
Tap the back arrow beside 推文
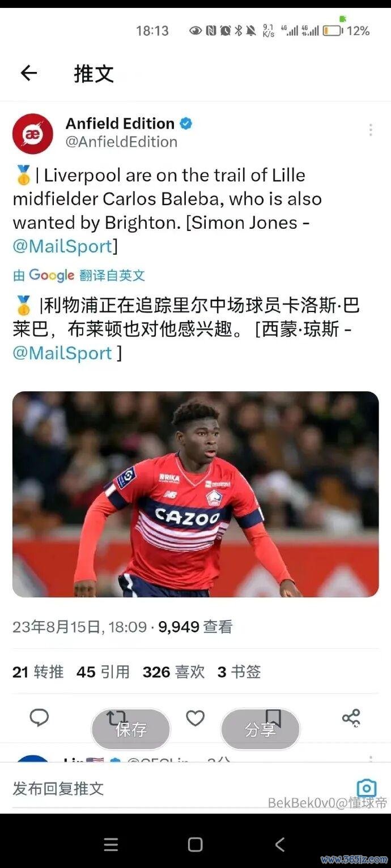coord(28,73)
